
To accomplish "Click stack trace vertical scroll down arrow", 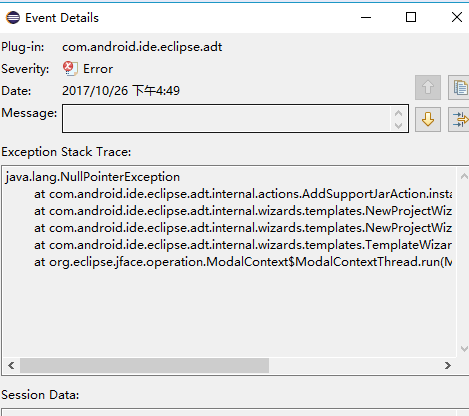I will tap(464, 349).
